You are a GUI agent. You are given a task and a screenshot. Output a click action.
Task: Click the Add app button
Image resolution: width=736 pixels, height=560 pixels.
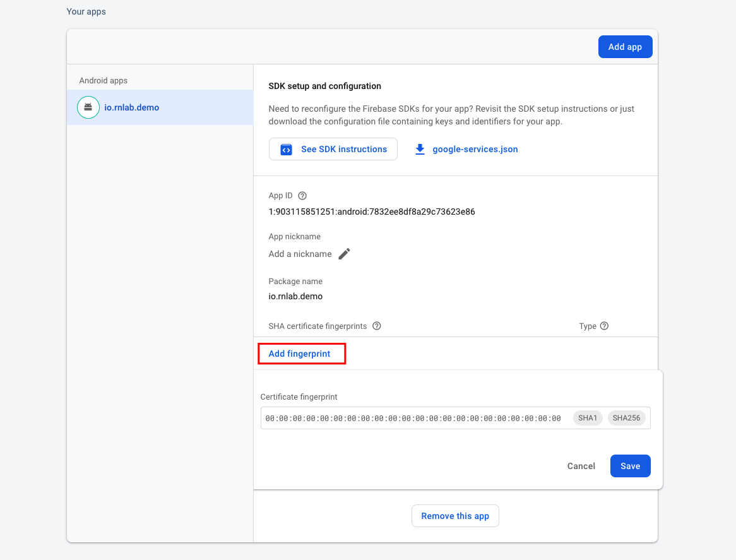click(x=625, y=46)
